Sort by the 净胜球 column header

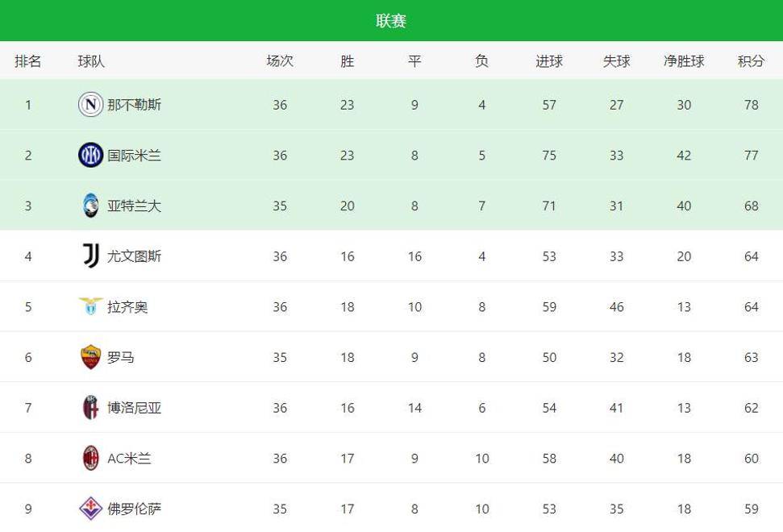[x=684, y=61]
